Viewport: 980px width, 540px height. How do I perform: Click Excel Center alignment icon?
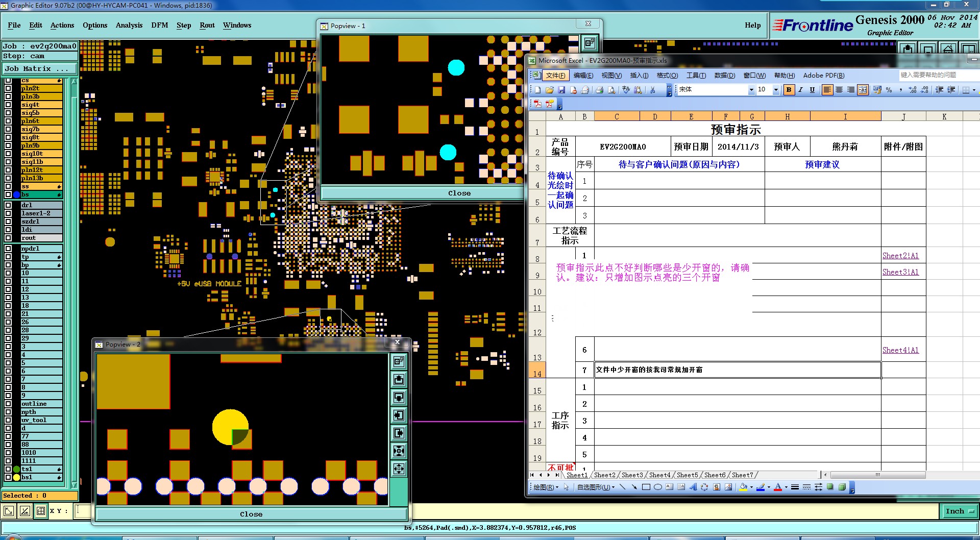(839, 90)
